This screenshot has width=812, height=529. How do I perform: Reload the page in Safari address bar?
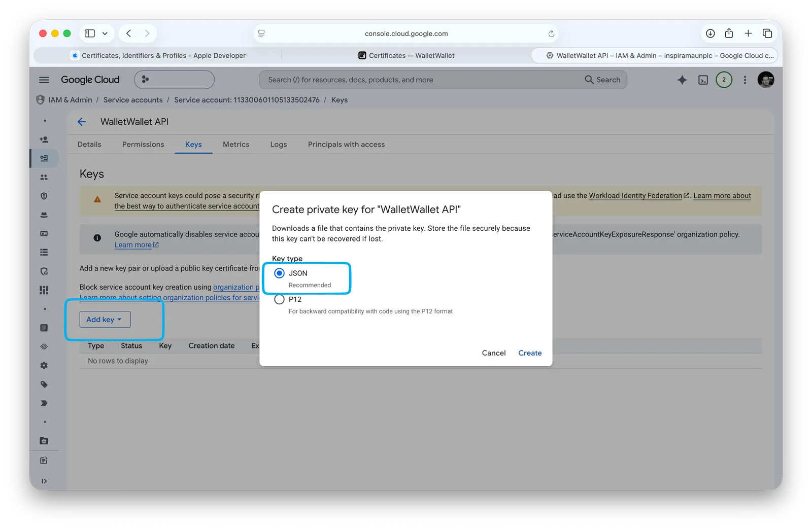point(551,33)
